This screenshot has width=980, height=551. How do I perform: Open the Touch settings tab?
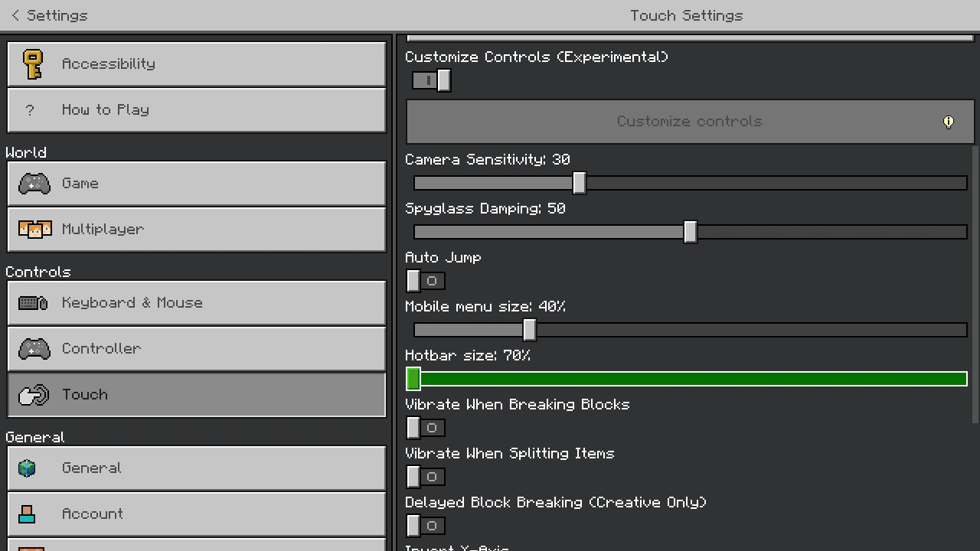coord(197,395)
